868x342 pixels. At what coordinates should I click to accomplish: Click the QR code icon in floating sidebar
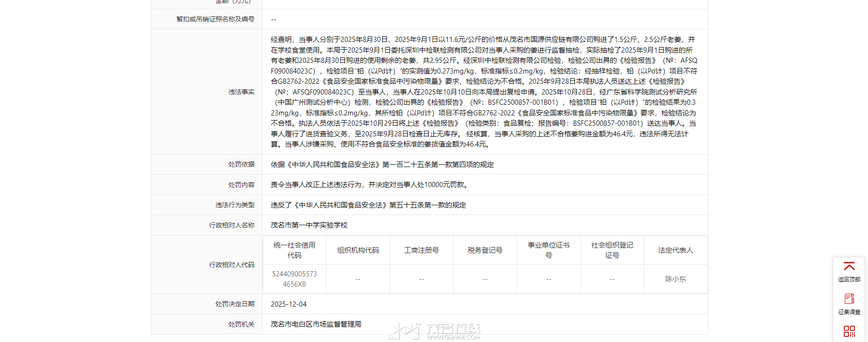click(849, 331)
